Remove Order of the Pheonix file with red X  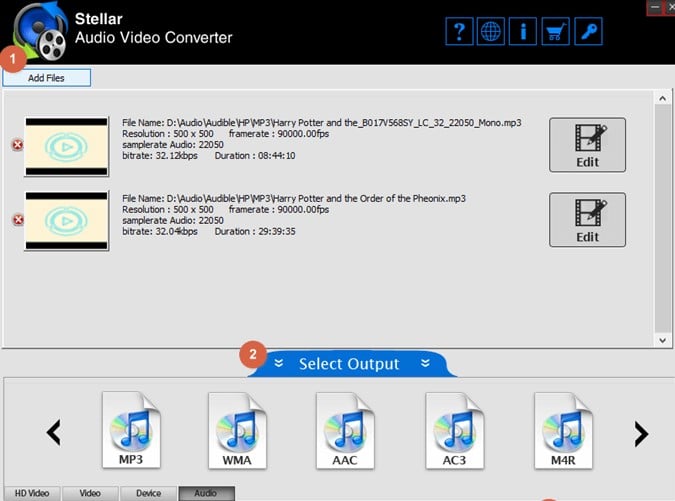[x=18, y=220]
